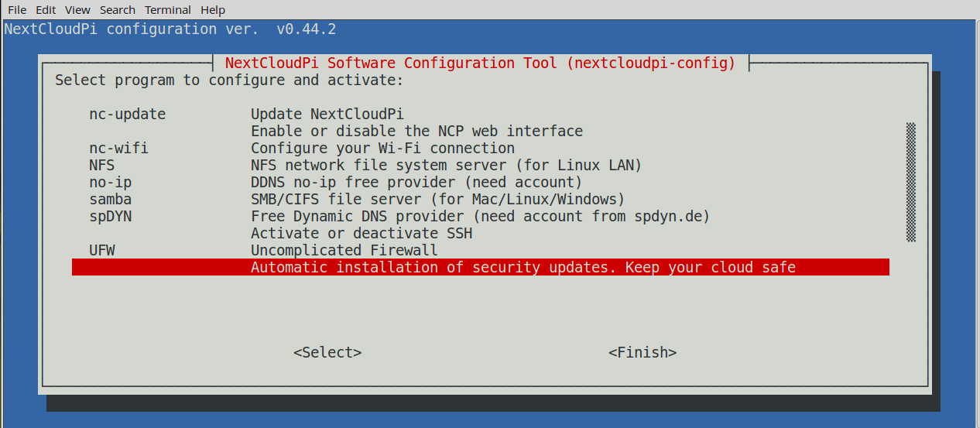Select the no-ip DDNS provider entry
This screenshot has width=980, height=428.
(110, 183)
